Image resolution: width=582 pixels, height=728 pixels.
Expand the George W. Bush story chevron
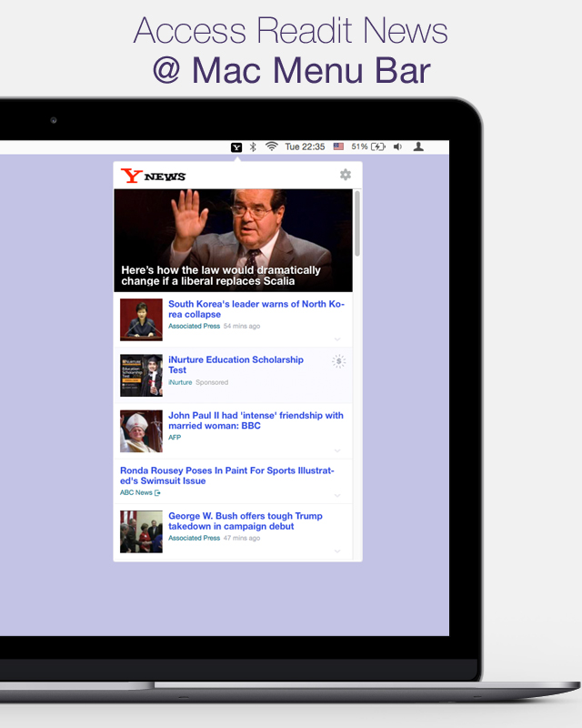click(x=337, y=551)
